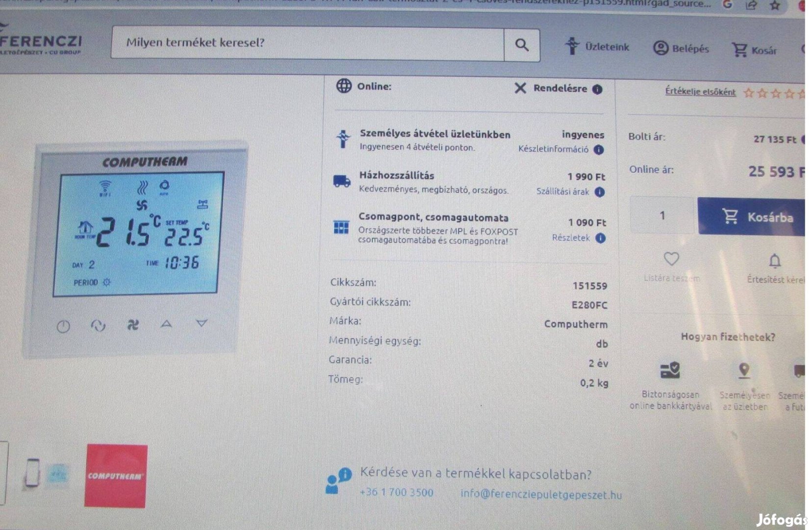
Task: Click the 'Hogyan fizethetek?' heading
Action: [728, 337]
